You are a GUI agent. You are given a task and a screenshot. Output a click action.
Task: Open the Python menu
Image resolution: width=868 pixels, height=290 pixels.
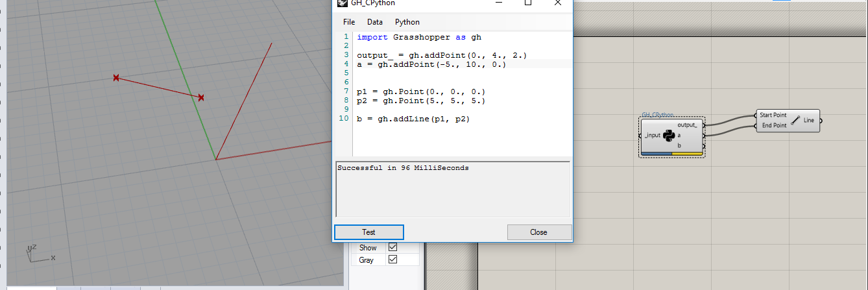click(407, 22)
